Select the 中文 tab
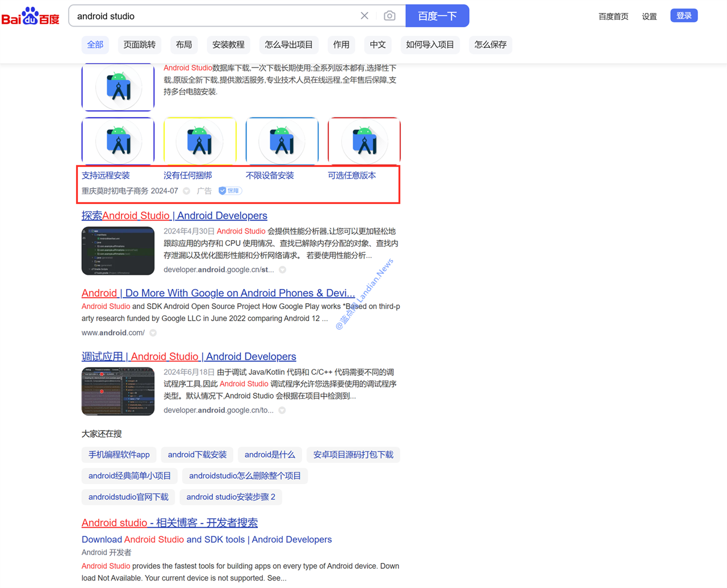 pos(378,44)
